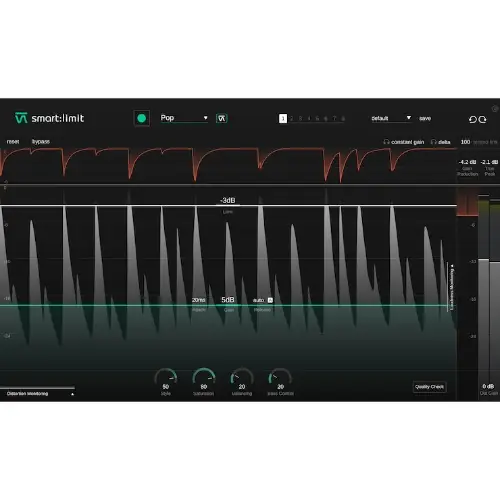Click the sonible icon beside the Pop profile
This screenshot has height=500, width=500.
[222, 118]
